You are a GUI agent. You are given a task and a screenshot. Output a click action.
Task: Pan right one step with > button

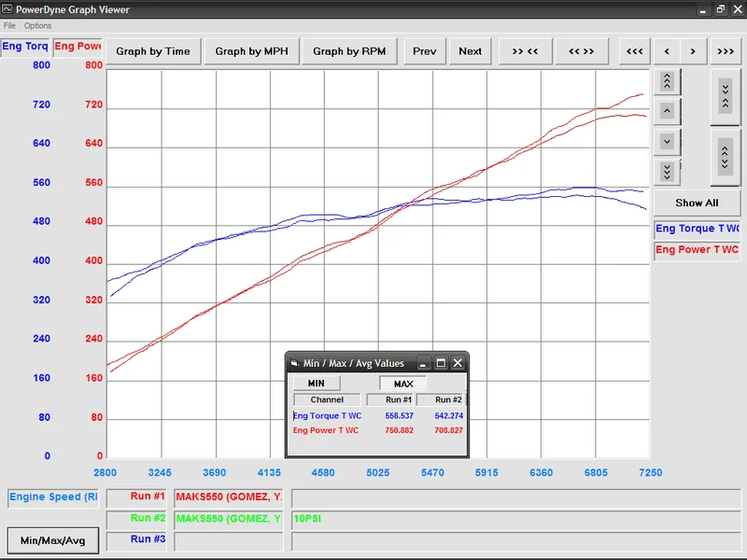click(x=693, y=51)
